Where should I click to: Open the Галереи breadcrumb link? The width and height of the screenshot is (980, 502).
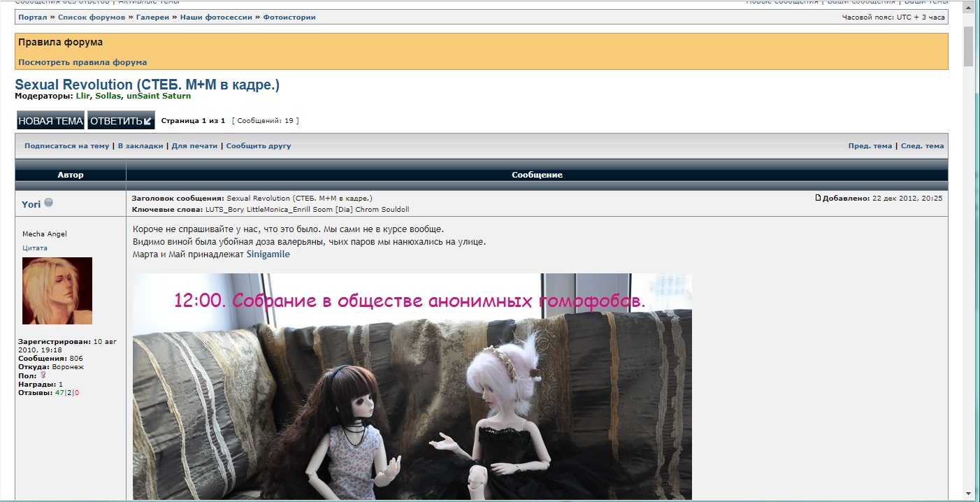point(152,17)
